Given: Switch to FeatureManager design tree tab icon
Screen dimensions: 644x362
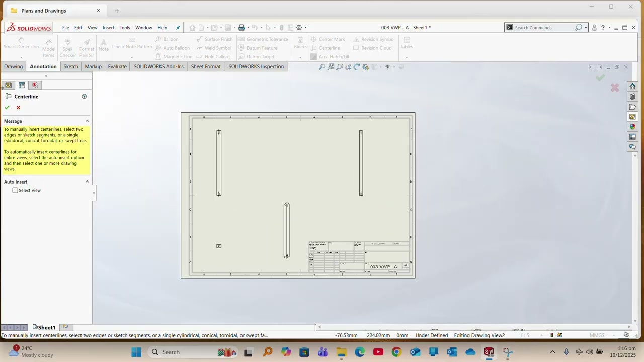Looking at the screenshot, I should coord(9,85).
